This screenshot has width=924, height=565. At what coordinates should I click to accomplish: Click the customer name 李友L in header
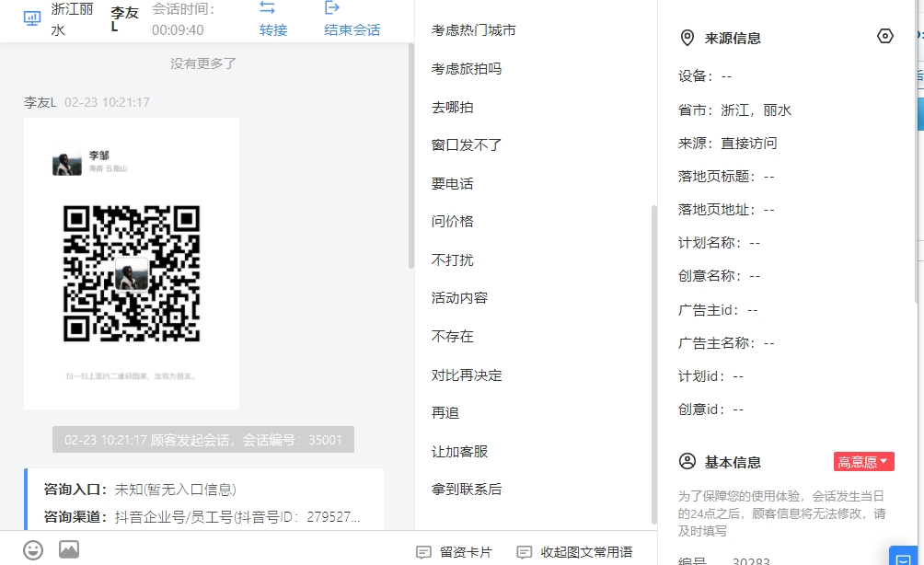point(124,18)
